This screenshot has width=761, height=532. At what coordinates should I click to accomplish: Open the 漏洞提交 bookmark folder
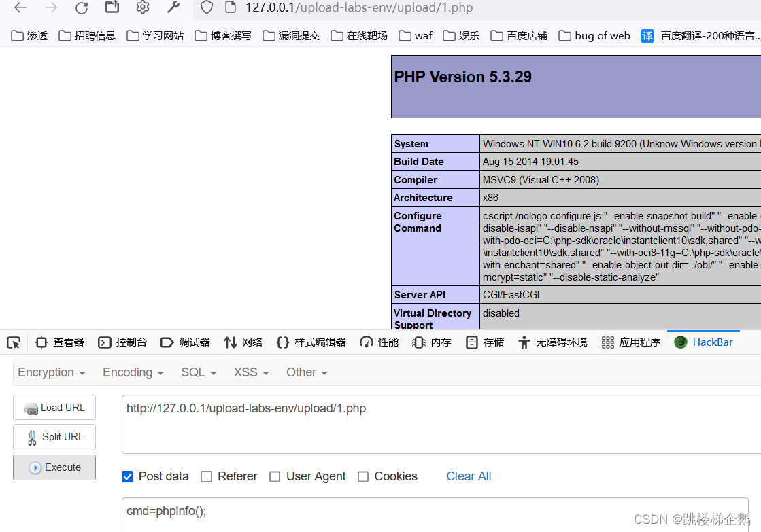point(290,36)
